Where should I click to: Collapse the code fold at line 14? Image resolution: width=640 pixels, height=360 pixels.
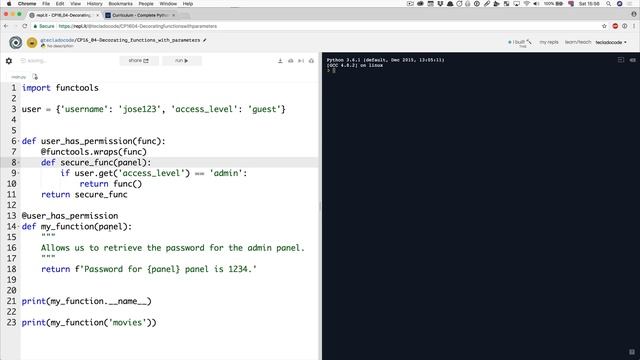(x=18, y=227)
